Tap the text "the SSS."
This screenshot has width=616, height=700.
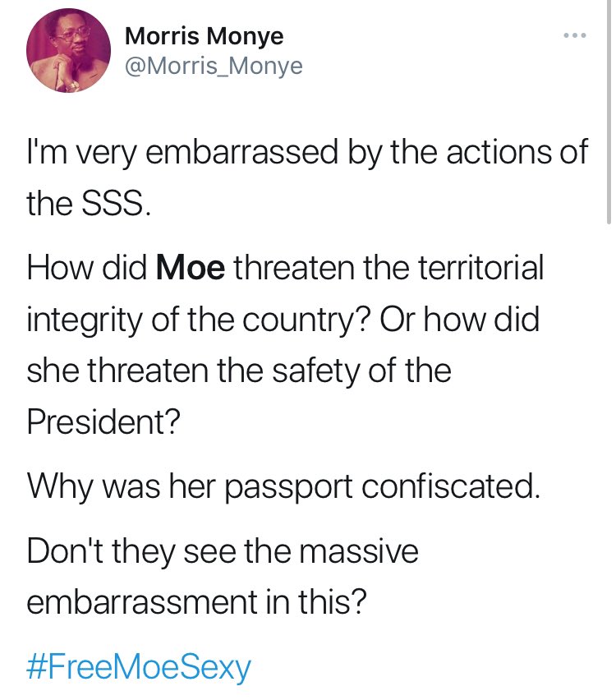89,204
